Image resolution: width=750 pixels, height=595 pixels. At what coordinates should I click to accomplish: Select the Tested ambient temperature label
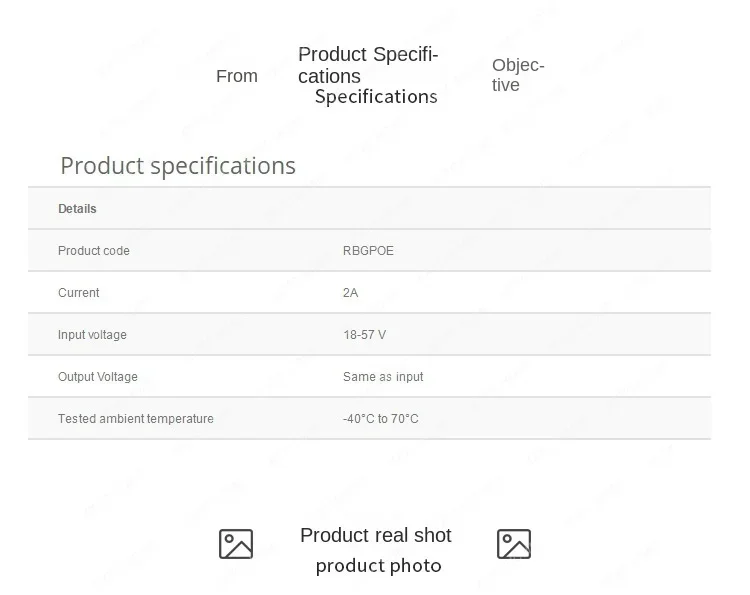pos(136,419)
